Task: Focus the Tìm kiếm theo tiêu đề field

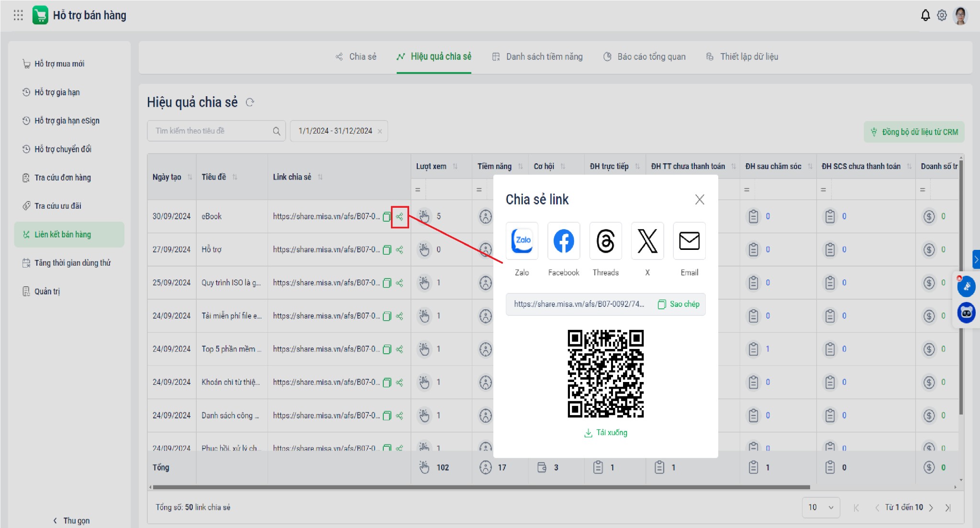Action: coord(211,131)
